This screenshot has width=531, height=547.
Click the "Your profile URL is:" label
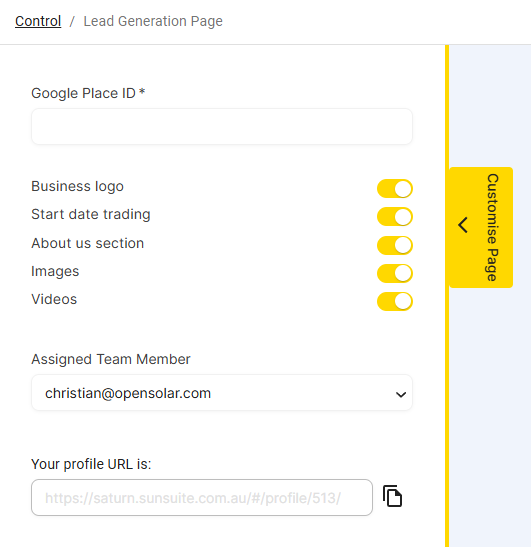click(91, 464)
